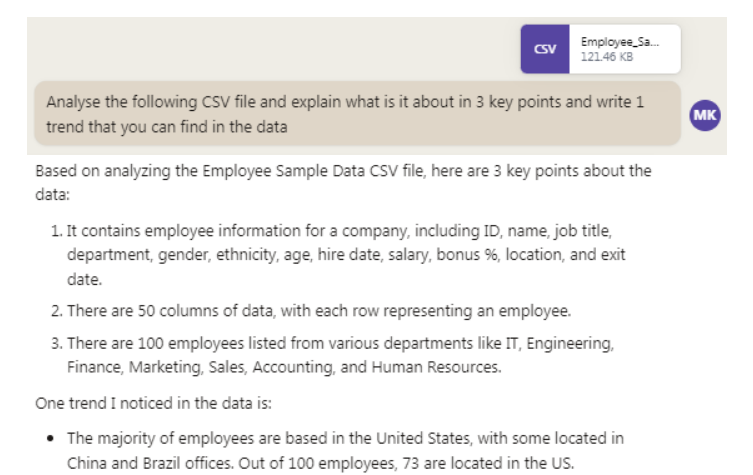
Task: Click the words 'Human Resources'
Action: click(435, 367)
